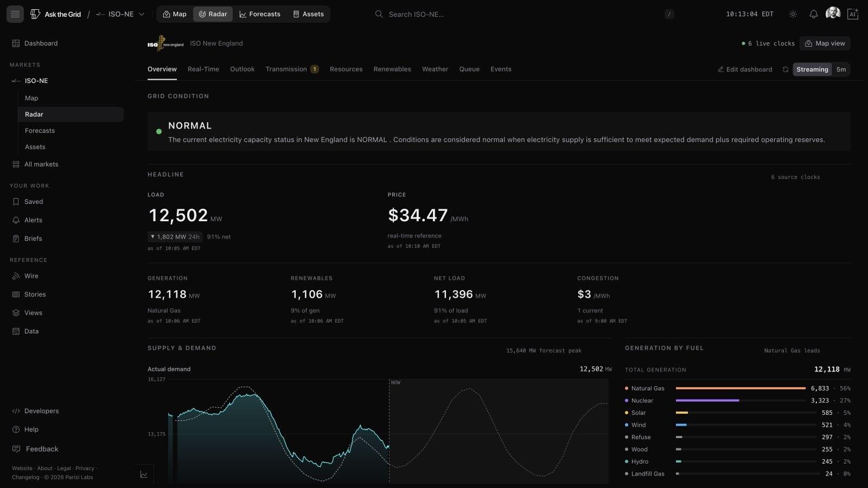Click the Ask the Grid logo
The image size is (868, 488).
55,14
